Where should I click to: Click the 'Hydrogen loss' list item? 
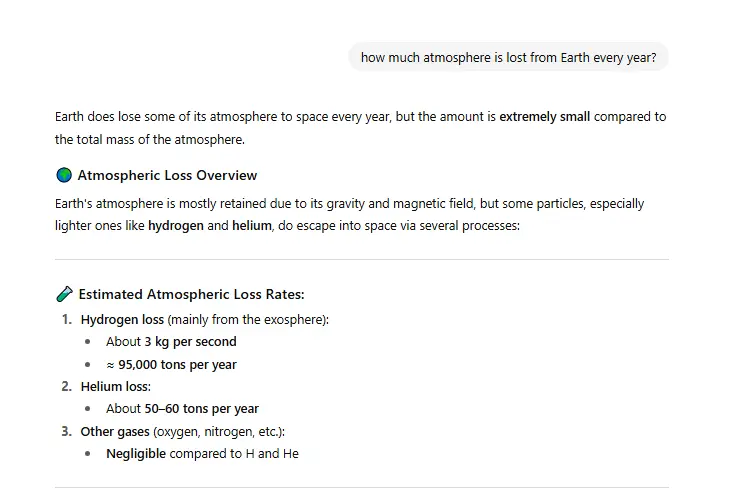click(123, 319)
